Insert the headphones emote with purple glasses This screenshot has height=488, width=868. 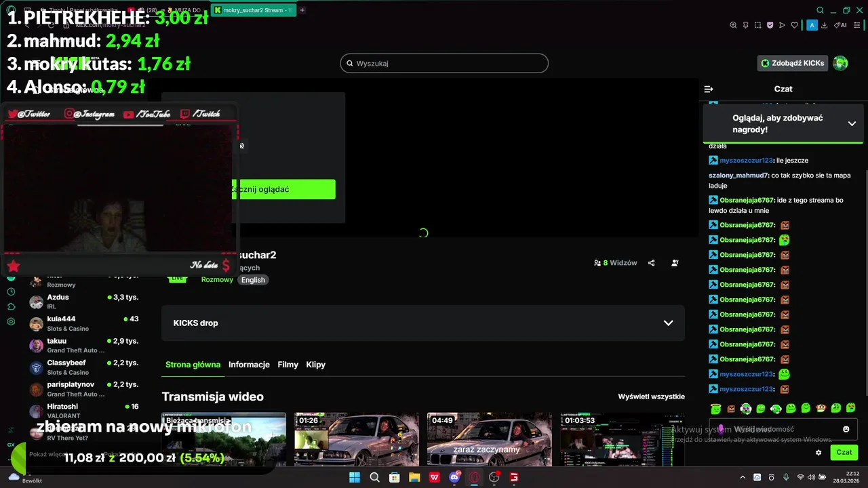coord(746,409)
